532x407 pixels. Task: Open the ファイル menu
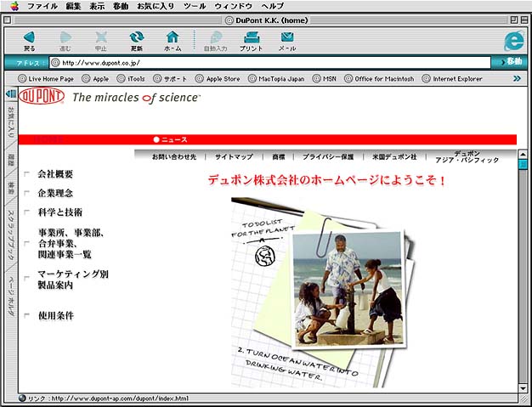click(x=42, y=6)
